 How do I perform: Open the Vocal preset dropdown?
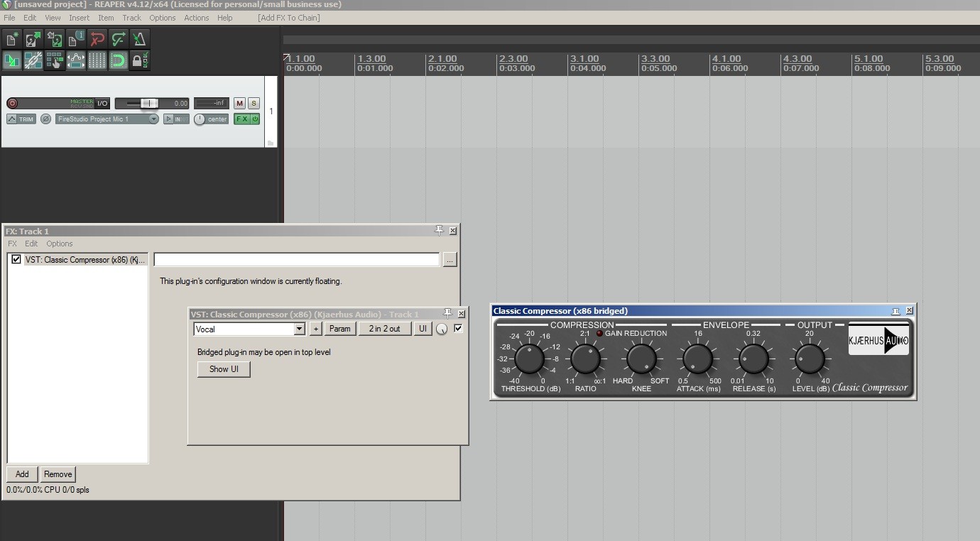(x=249, y=329)
